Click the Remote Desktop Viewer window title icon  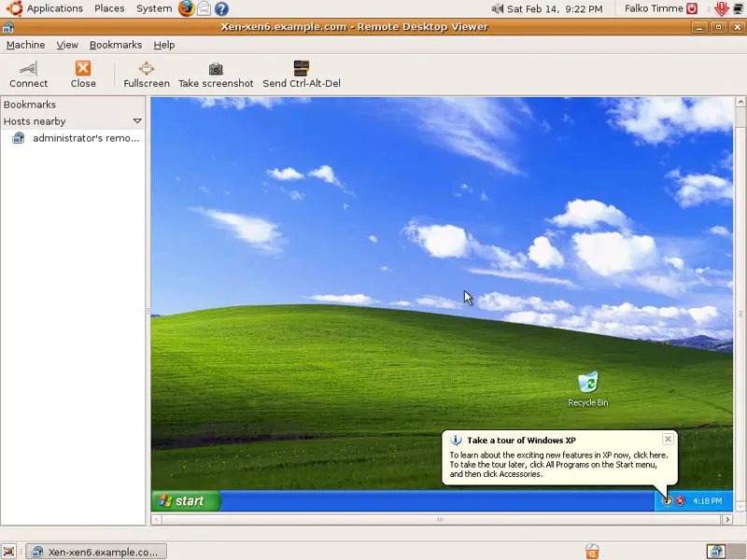tap(8, 27)
